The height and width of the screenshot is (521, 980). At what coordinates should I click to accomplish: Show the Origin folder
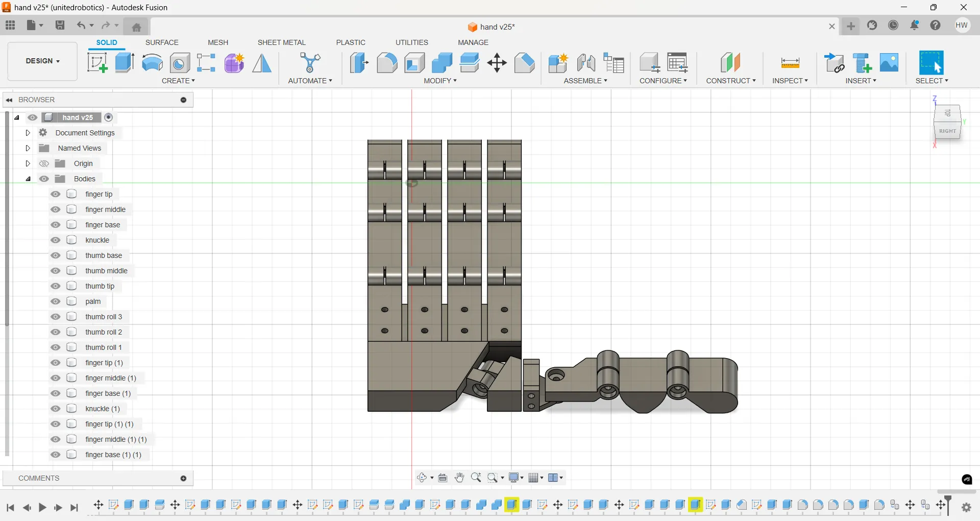tap(44, 163)
